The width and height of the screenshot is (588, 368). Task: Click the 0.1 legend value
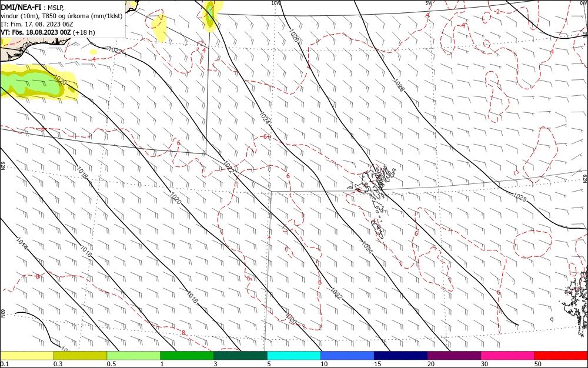click(5, 364)
